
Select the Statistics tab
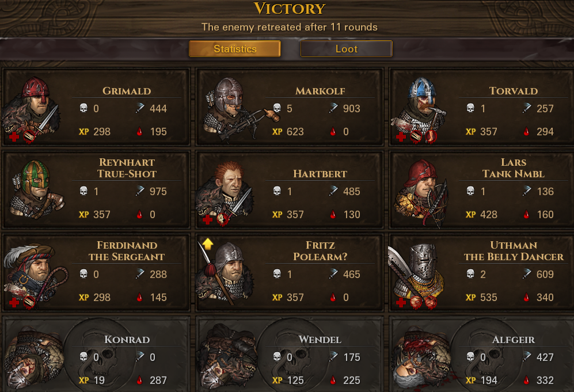pyautogui.click(x=235, y=49)
